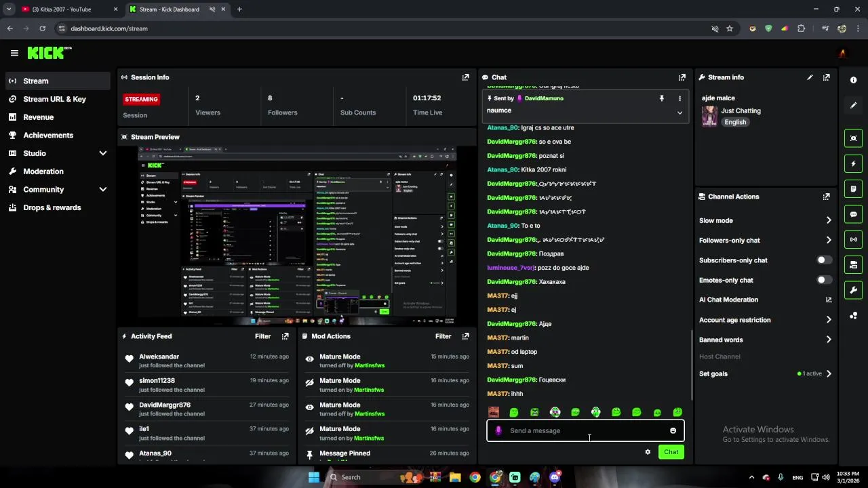Toggle the document widget icon in right sidebar

(x=853, y=188)
